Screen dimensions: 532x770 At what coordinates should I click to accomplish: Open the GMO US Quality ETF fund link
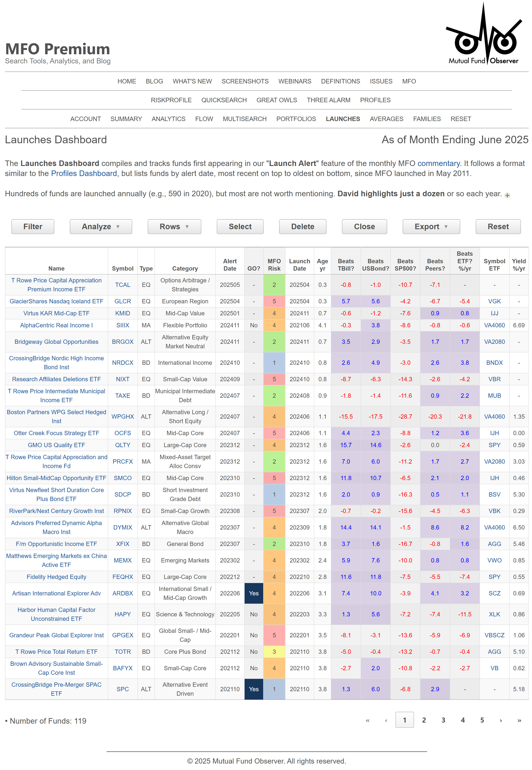click(x=56, y=445)
